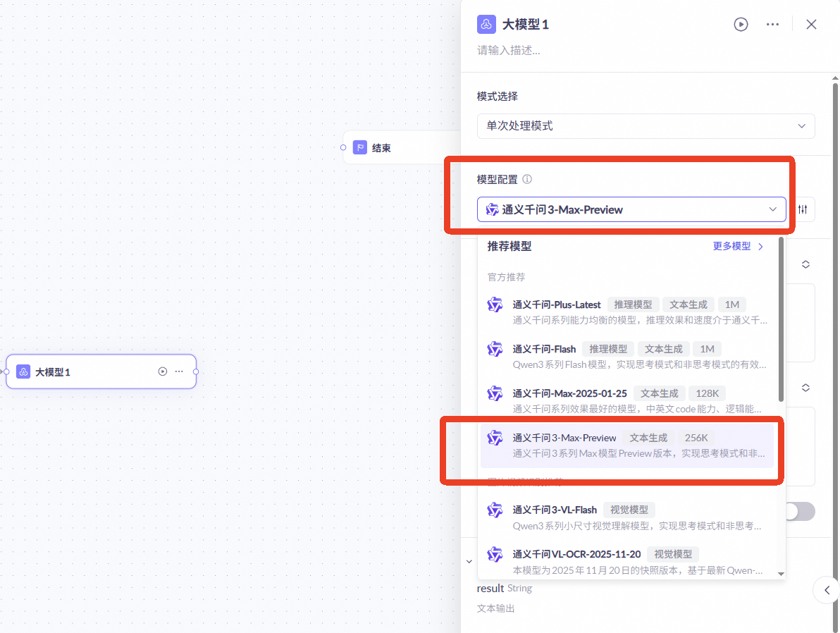Run the 大模型1 canvas node play icon
Viewport: 840px width, 633px height.
tap(163, 371)
